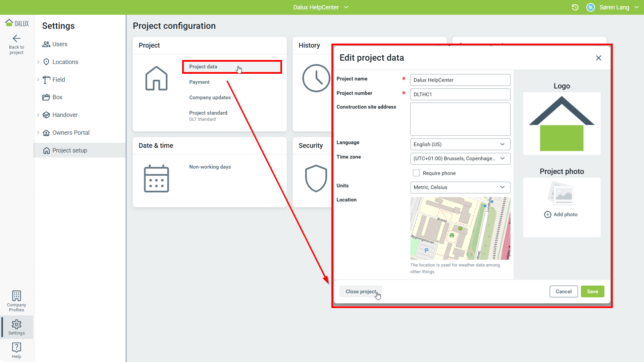Enable the Require phone checkbox
The width and height of the screenshot is (644, 362).
pyautogui.click(x=416, y=173)
